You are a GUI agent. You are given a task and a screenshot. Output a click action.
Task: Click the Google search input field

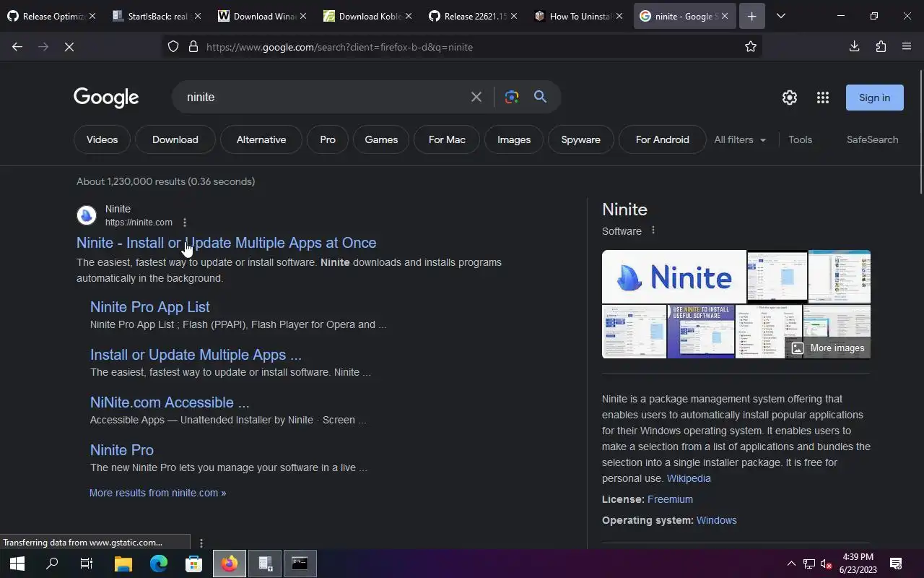(x=325, y=97)
